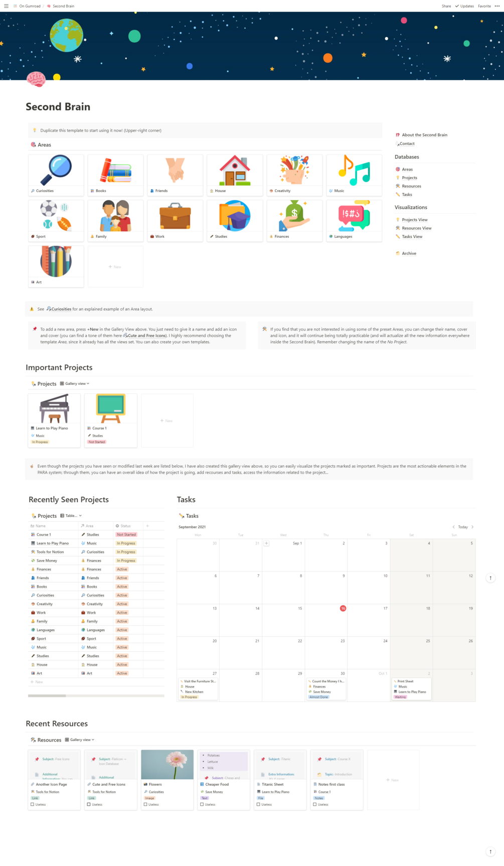504x866 pixels.
Task: Toggle Useless checkbox on Flowers card
Action: pos(145,804)
